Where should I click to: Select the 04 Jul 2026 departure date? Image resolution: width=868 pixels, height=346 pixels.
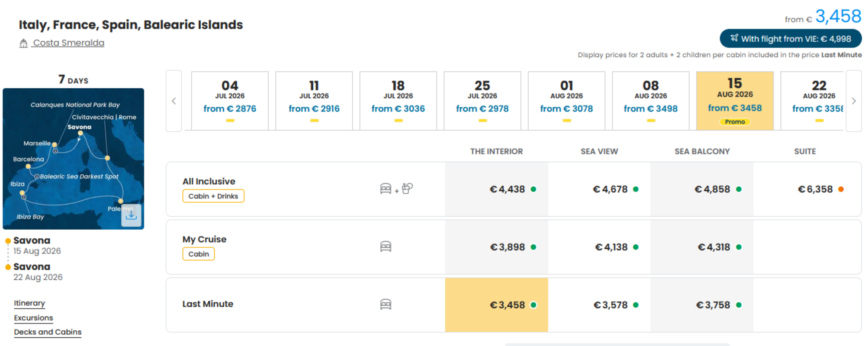click(x=230, y=101)
